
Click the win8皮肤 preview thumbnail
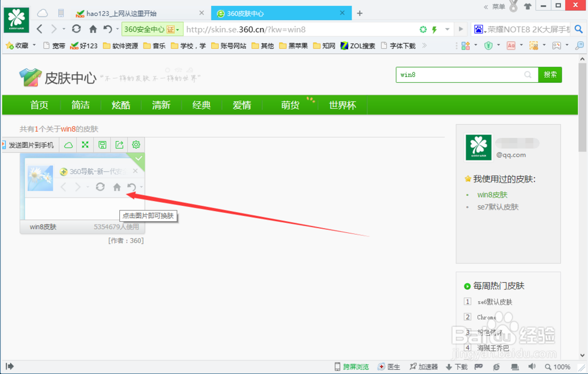click(82, 186)
